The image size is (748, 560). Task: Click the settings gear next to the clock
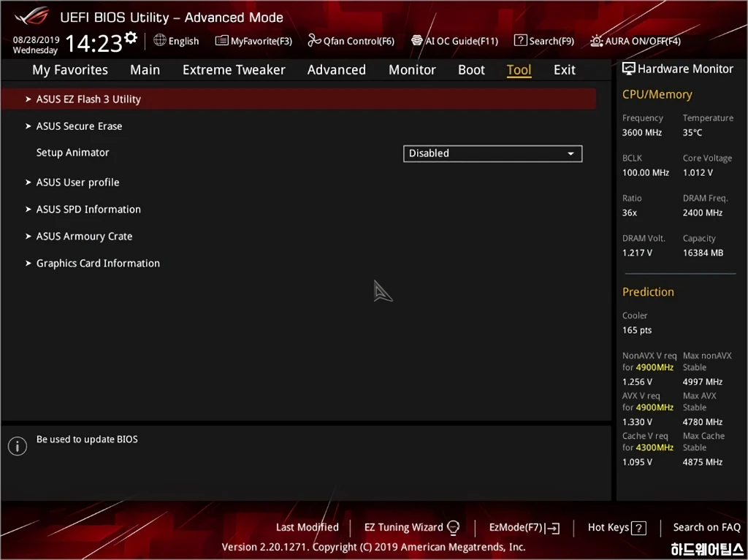pyautogui.click(x=131, y=37)
